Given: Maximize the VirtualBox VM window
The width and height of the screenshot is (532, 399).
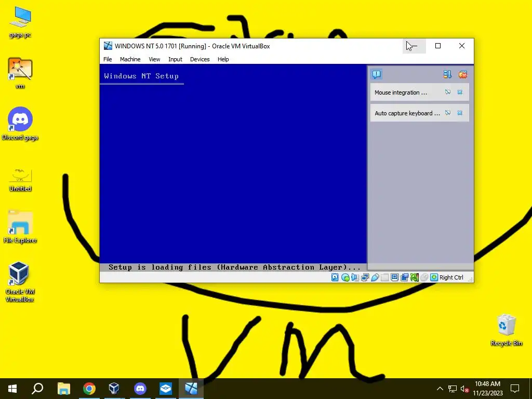Looking at the screenshot, I should [x=438, y=46].
